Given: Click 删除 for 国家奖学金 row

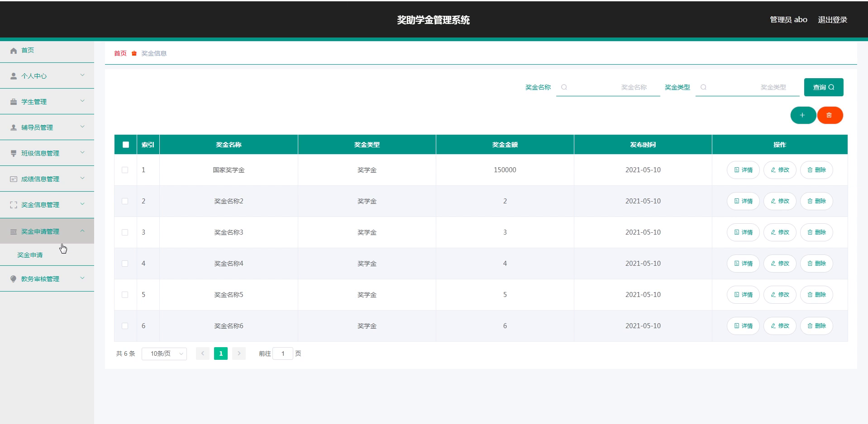Looking at the screenshot, I should [816, 170].
